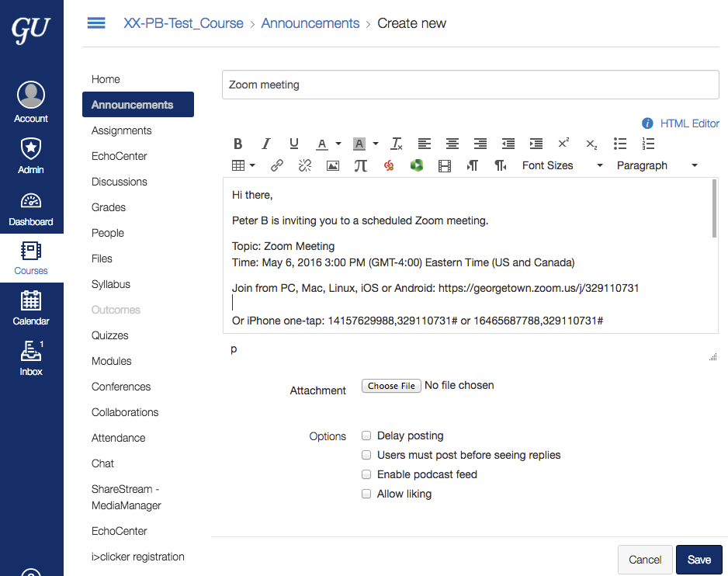Switch to the HTML Editor

689,123
